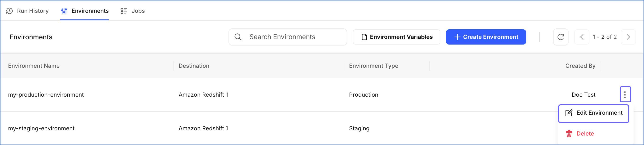Click the refresh environments icon button
Image resolution: width=644 pixels, height=145 pixels.
point(561,37)
